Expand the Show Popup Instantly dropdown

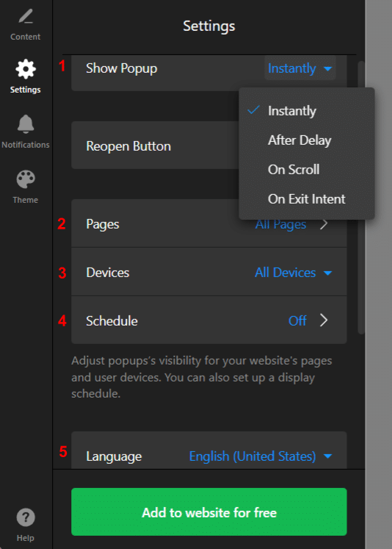[x=300, y=68]
